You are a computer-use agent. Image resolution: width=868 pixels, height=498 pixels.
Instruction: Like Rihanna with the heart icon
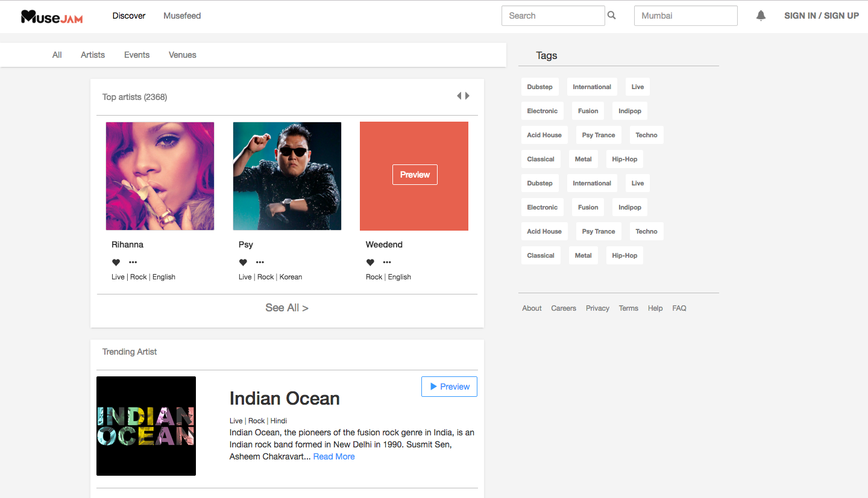pyautogui.click(x=116, y=262)
